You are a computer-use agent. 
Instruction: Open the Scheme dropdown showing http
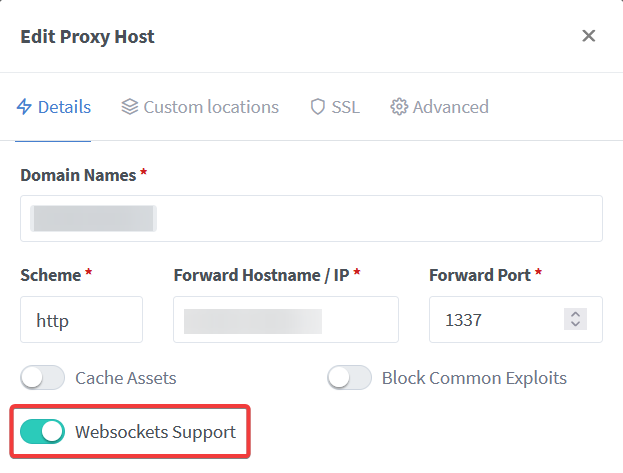tap(81, 320)
